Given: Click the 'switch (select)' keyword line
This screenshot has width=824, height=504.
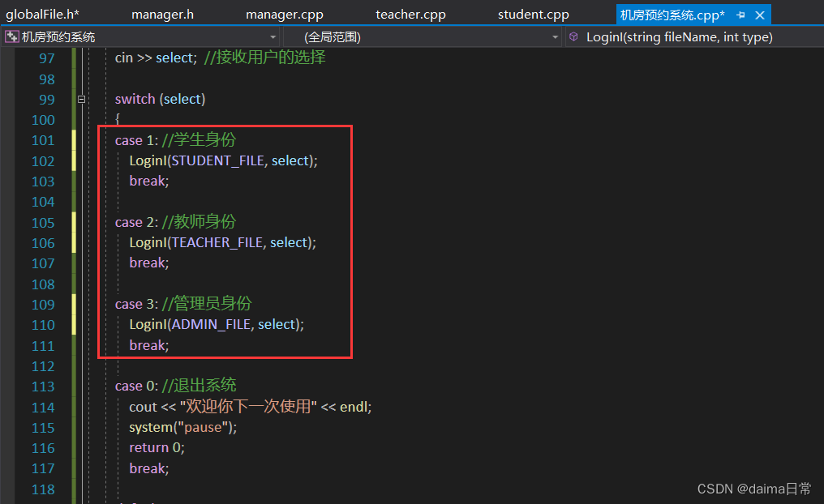Looking at the screenshot, I should (161, 99).
